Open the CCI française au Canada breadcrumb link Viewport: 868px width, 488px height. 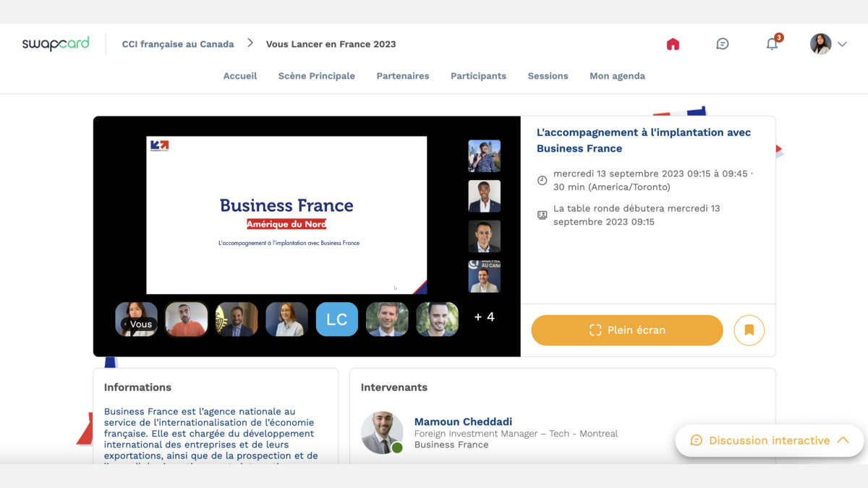[178, 44]
